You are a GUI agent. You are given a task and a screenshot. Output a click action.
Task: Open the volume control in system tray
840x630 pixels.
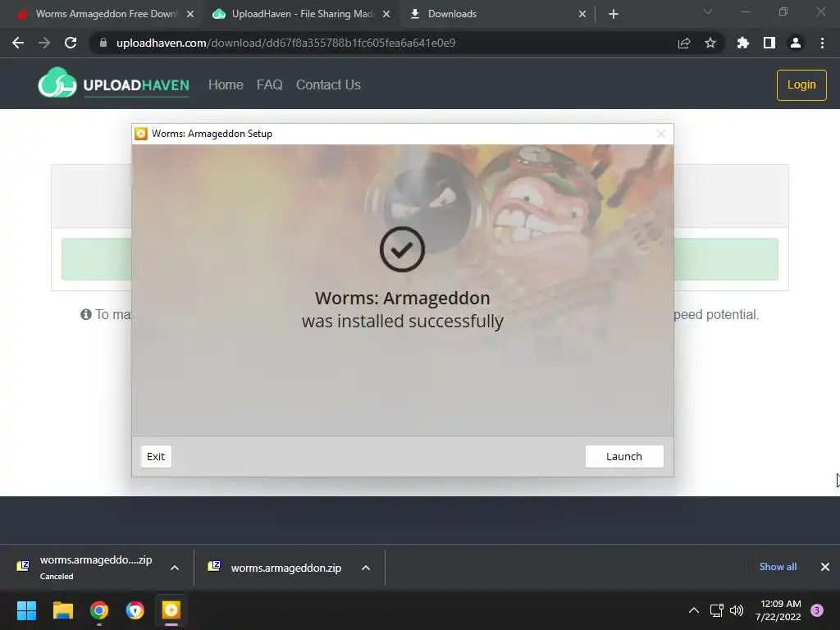pos(737,610)
